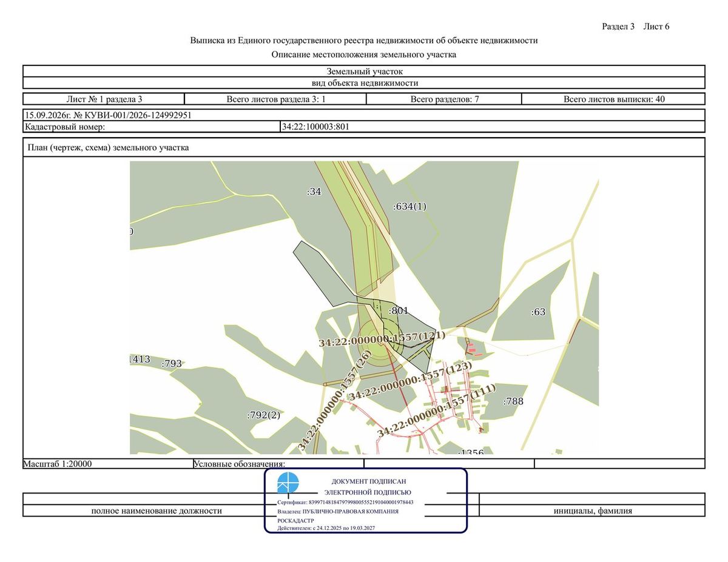Click the map parcel label ":634(1)"
This screenshot has height=562, width=728.
click(410, 206)
